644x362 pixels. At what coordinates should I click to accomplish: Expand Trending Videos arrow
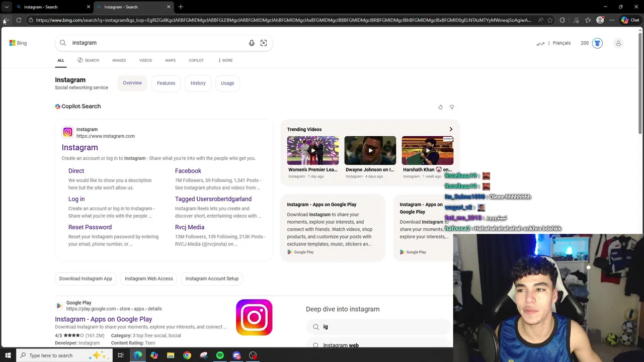coord(451,129)
